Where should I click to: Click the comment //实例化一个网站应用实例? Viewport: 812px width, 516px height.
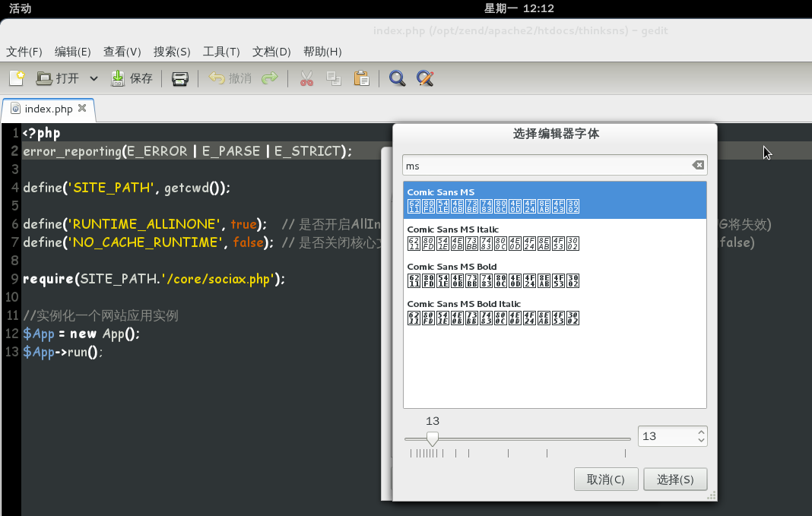pos(100,315)
